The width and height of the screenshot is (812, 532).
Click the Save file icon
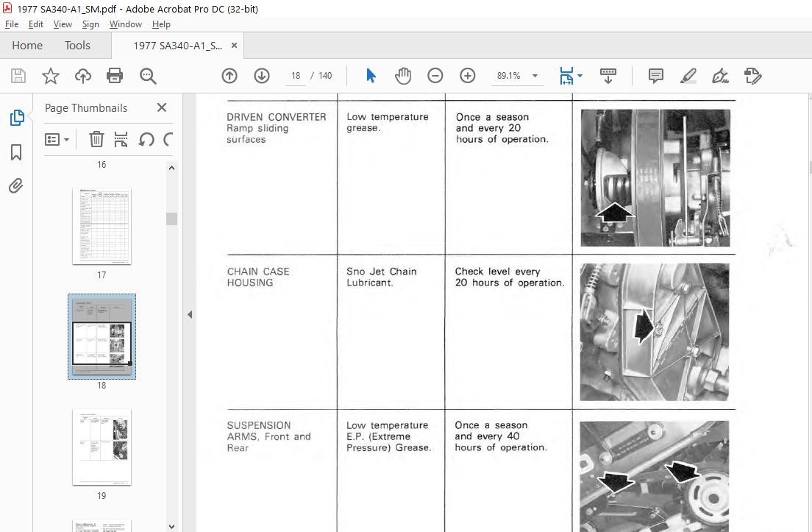point(18,76)
